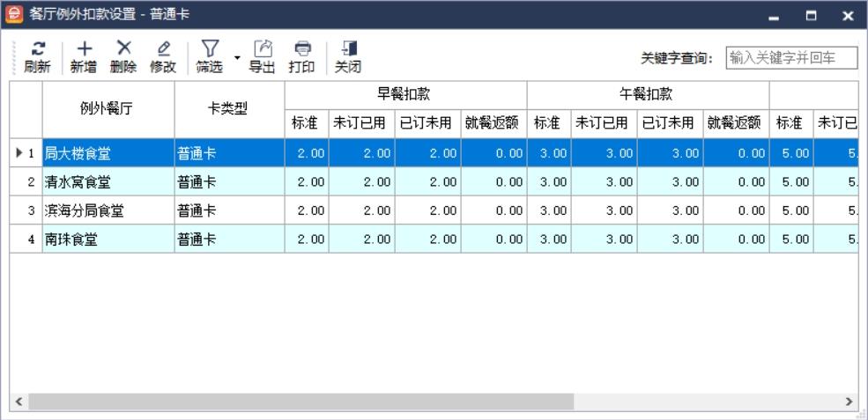Click the app logo in title bar

click(x=14, y=14)
